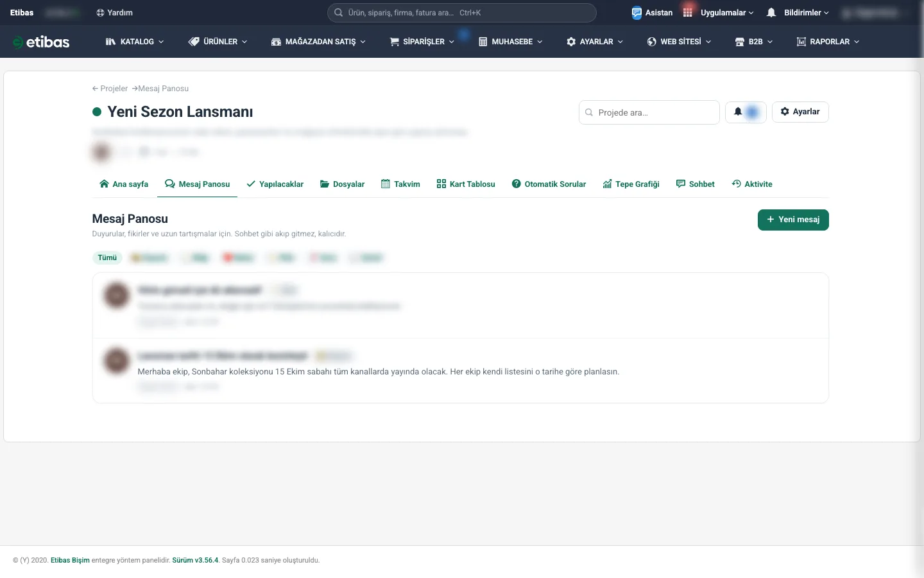Open the Sürüm v3.56.4 version link
924x578 pixels.
click(x=195, y=560)
